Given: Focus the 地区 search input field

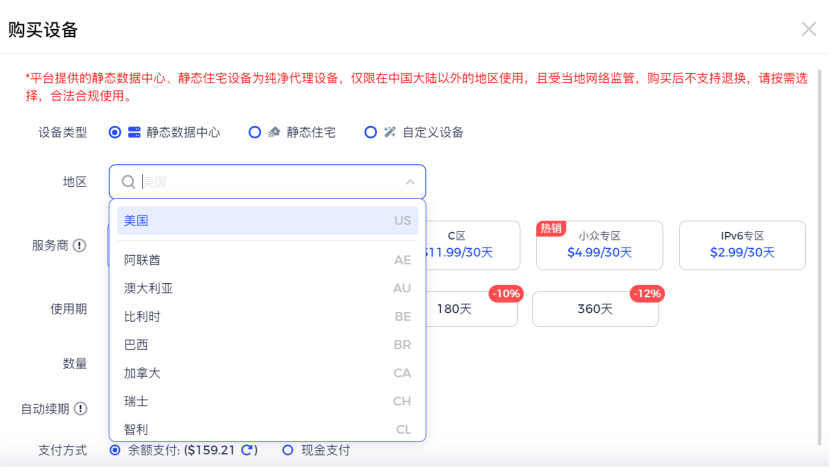Looking at the screenshot, I should (267, 182).
